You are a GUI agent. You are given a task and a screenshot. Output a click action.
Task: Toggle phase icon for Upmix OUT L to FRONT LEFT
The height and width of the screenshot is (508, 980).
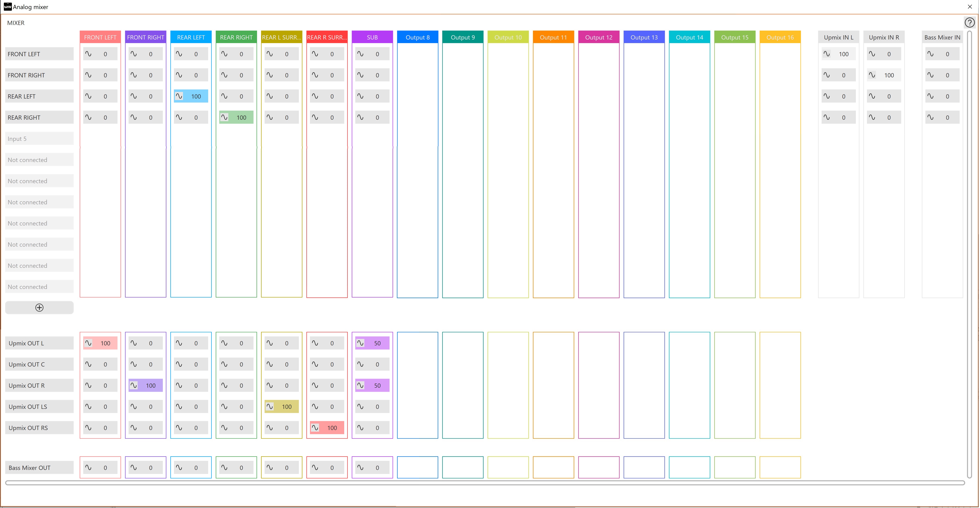click(x=88, y=343)
